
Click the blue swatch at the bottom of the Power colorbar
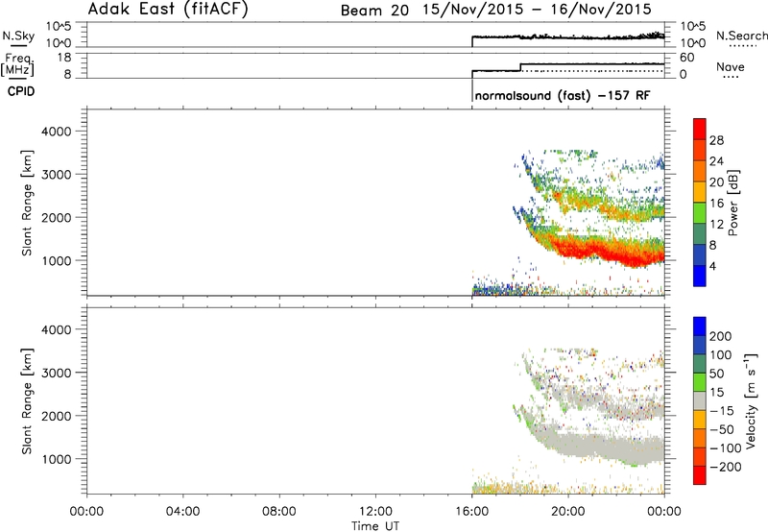[700, 276]
